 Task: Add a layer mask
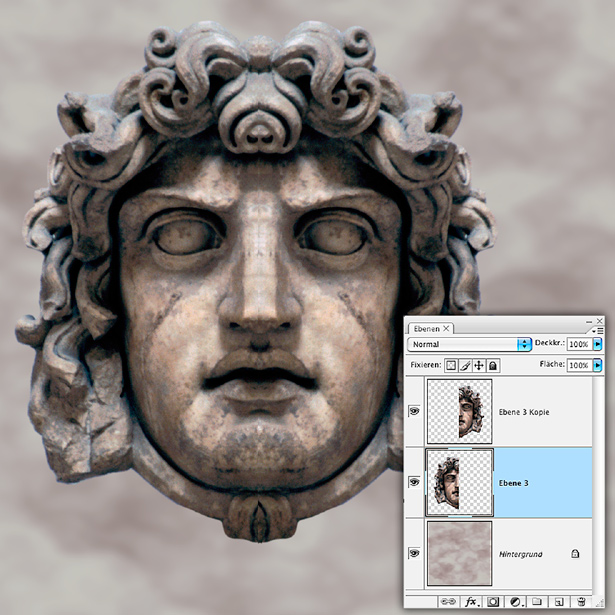[492, 602]
